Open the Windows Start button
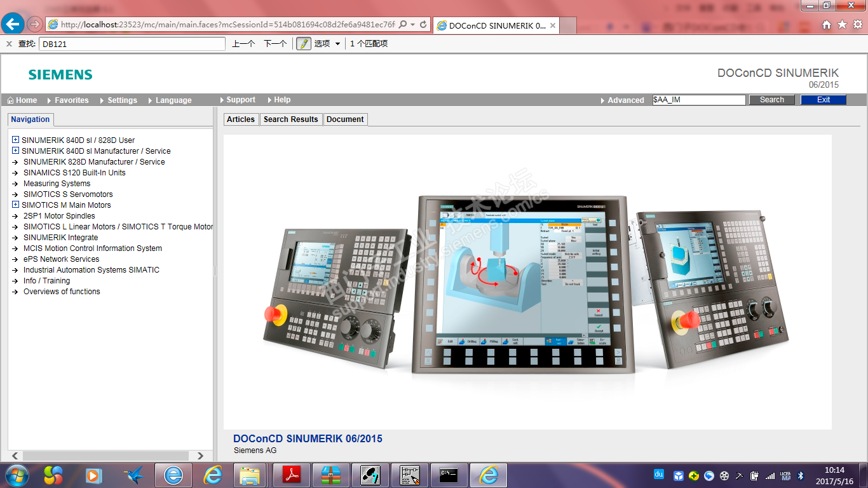The image size is (868, 488). 16,475
